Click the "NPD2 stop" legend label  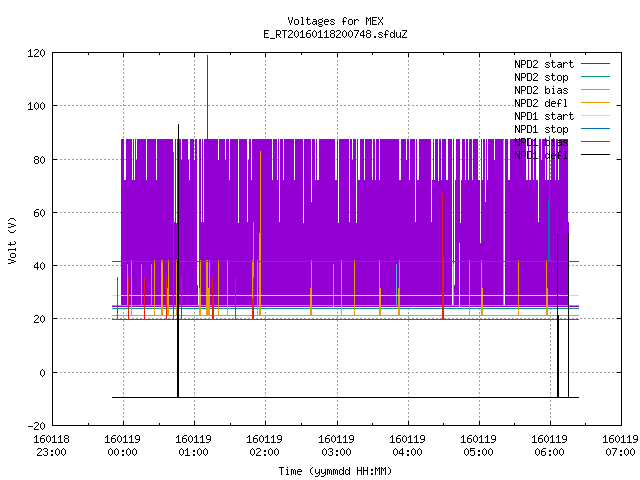541,77
